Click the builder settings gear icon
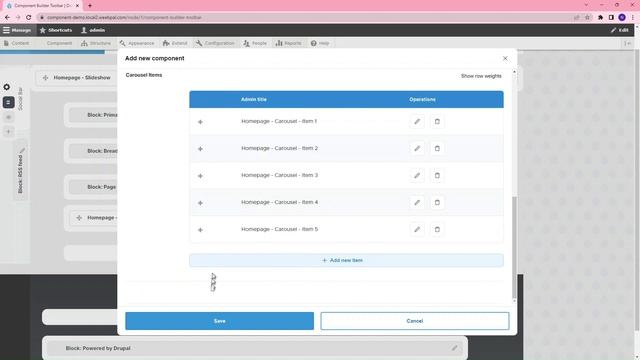The width and height of the screenshot is (640, 360). click(7, 87)
